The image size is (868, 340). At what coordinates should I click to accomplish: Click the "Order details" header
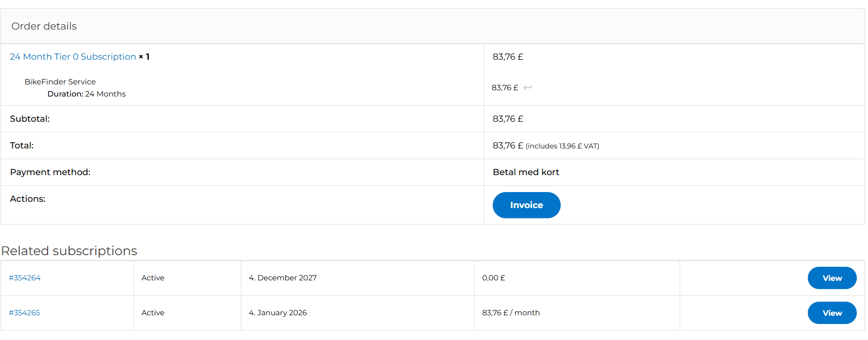[x=44, y=26]
